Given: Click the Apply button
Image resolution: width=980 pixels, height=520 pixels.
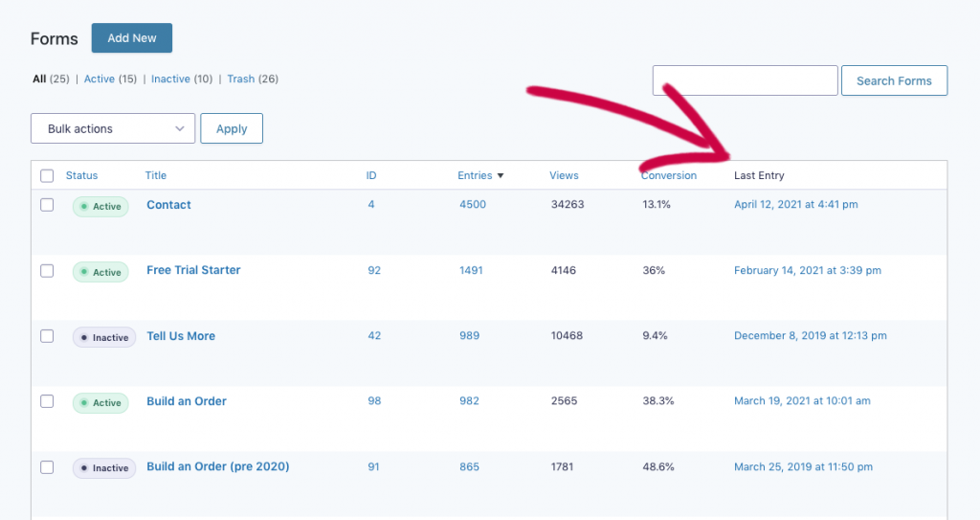Looking at the screenshot, I should (232, 128).
